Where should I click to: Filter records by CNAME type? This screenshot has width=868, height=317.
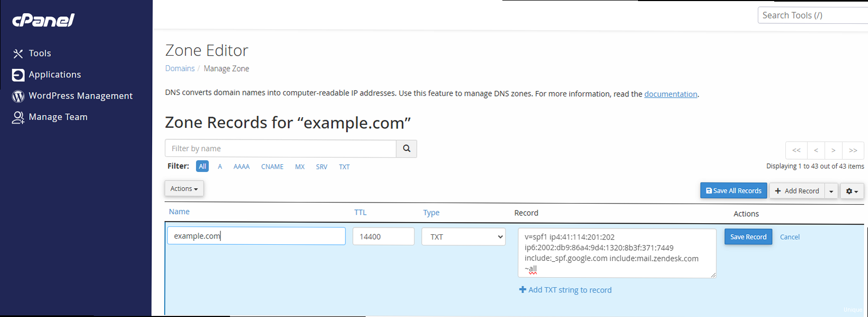(272, 167)
